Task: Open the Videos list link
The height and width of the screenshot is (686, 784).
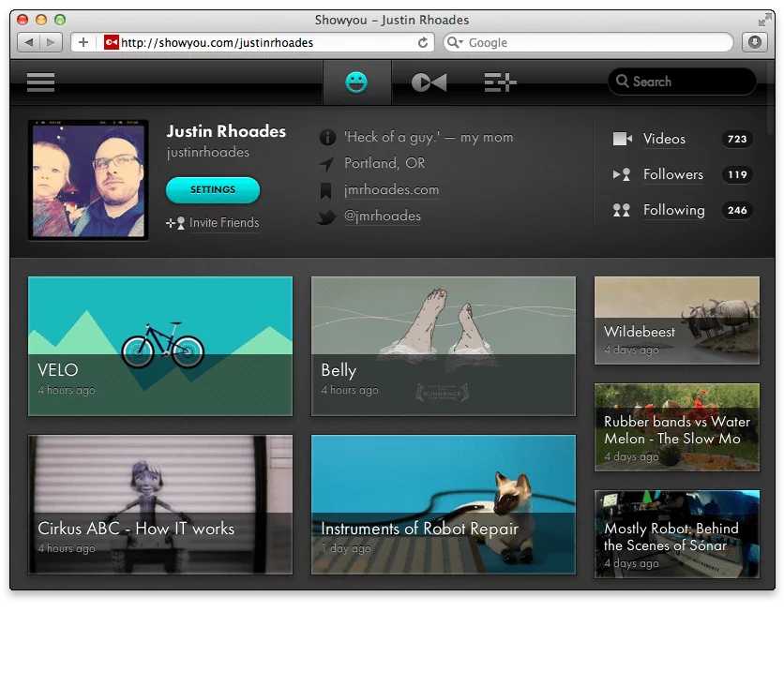Action: (x=664, y=139)
